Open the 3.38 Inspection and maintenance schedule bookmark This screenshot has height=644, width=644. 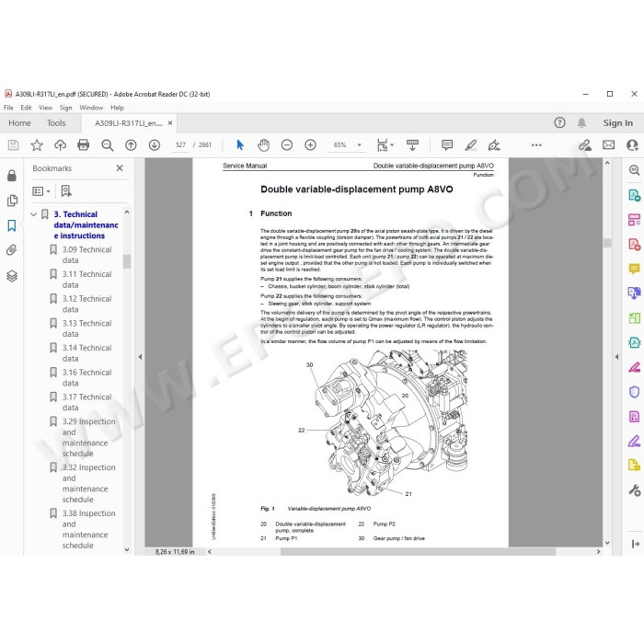tap(88, 529)
